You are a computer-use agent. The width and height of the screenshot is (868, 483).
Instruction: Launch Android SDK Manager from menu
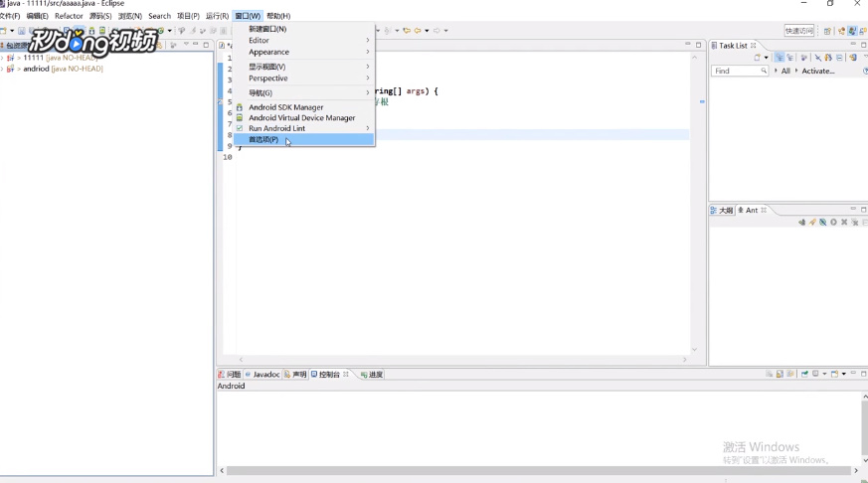[x=303, y=107]
